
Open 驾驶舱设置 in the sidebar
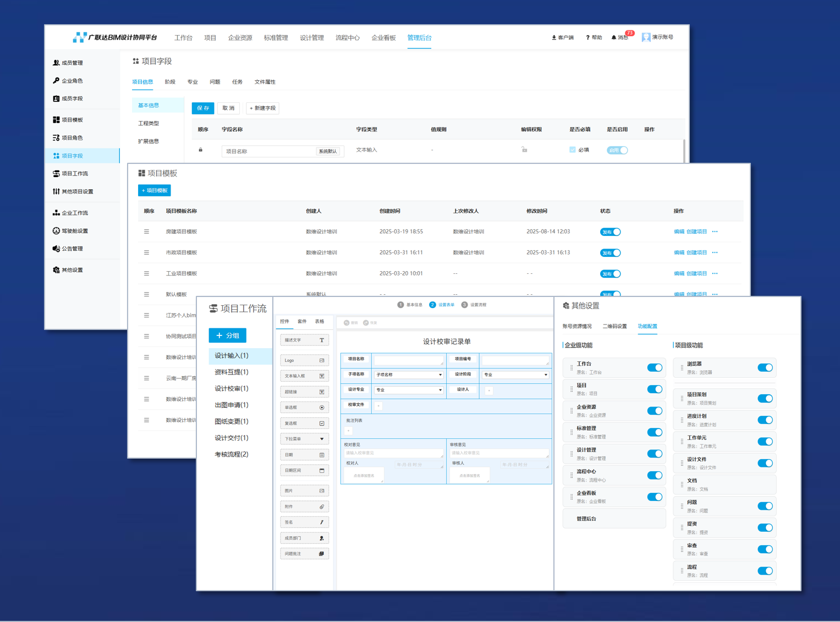(74, 231)
